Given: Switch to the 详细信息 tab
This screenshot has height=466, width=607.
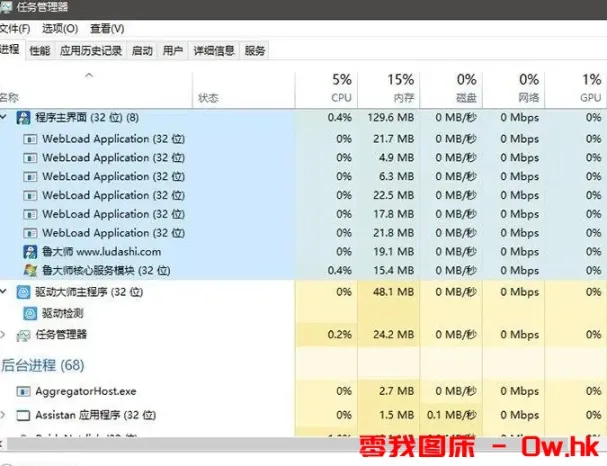Looking at the screenshot, I should click(213, 50).
